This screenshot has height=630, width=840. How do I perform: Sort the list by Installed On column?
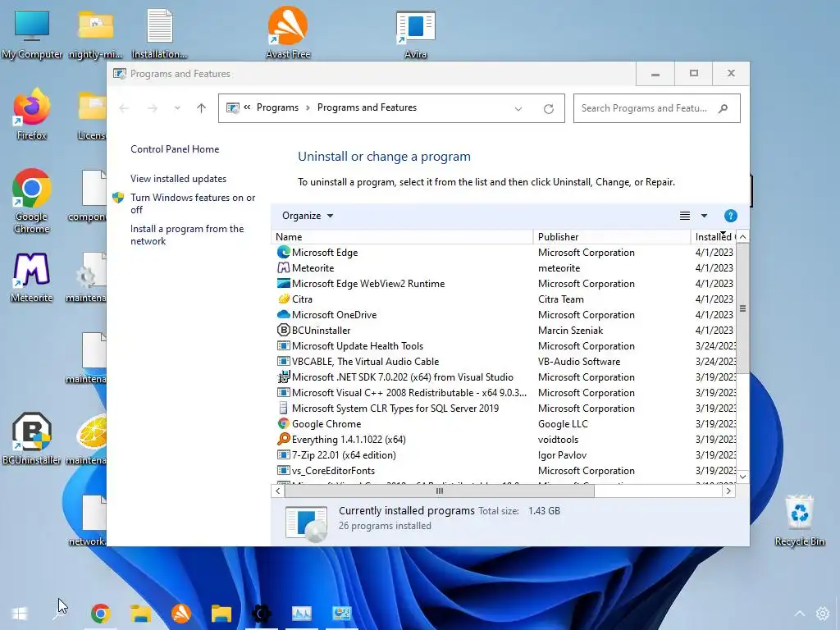point(714,237)
